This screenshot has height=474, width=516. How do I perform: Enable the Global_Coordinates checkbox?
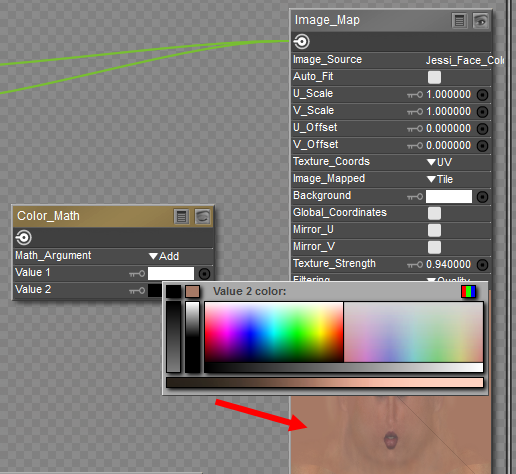coord(434,213)
